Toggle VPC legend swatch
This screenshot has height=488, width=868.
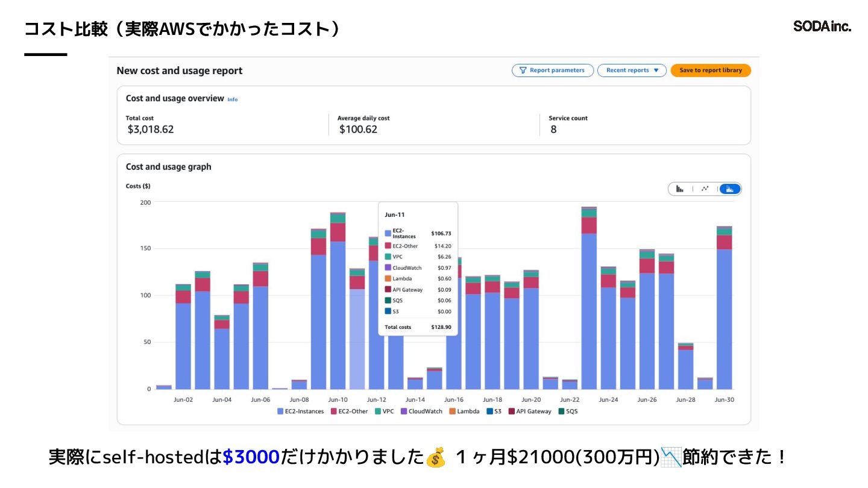[378, 411]
